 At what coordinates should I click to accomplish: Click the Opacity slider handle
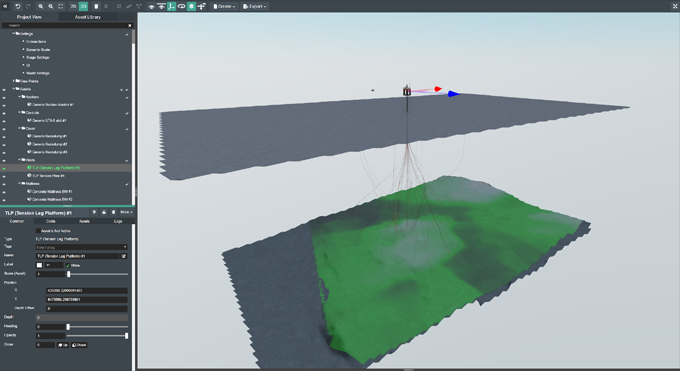pyautogui.click(x=126, y=336)
